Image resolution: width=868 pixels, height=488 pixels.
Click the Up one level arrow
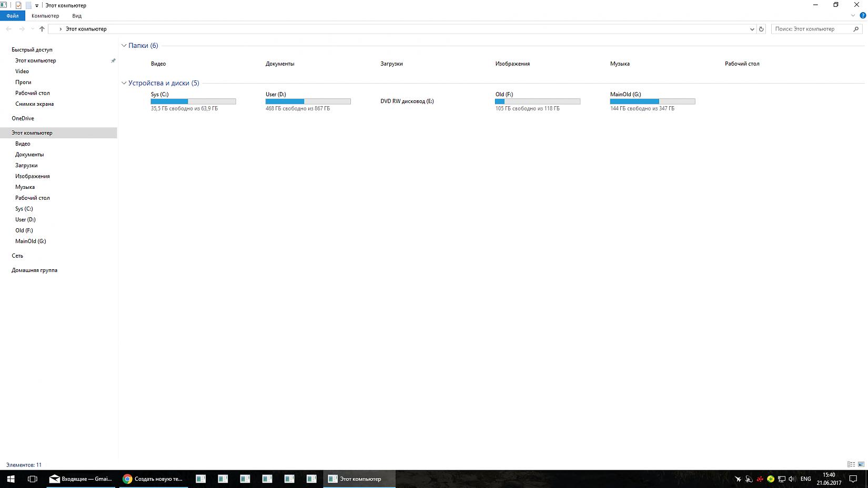[42, 29]
